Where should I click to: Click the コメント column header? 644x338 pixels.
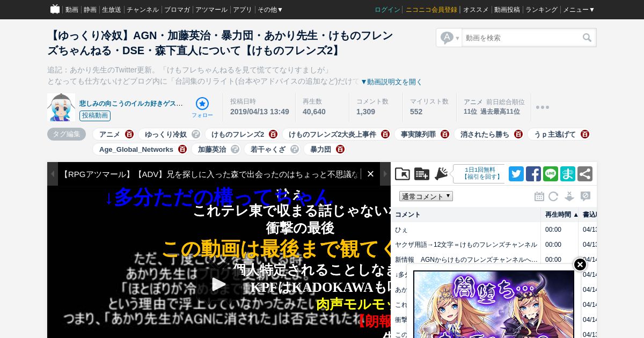point(466,215)
